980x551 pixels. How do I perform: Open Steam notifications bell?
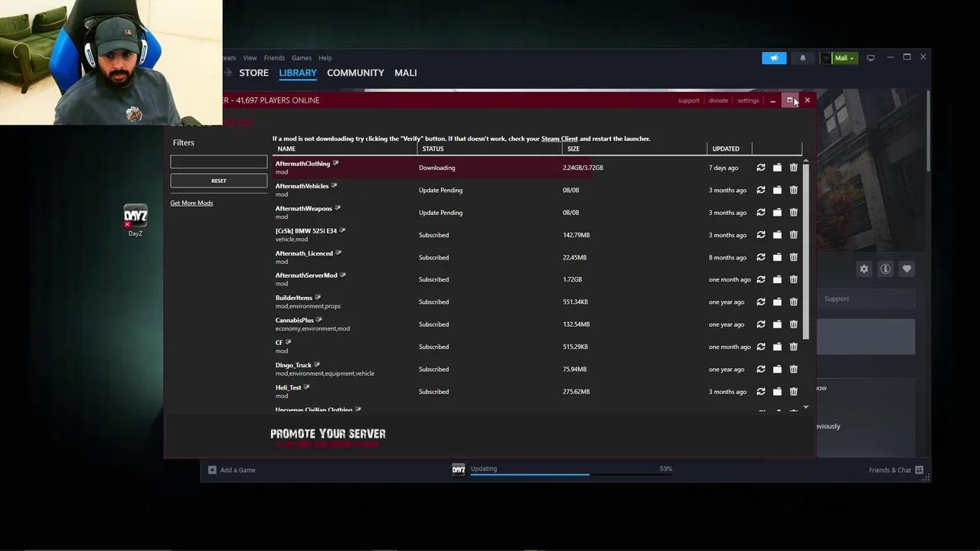tap(802, 58)
